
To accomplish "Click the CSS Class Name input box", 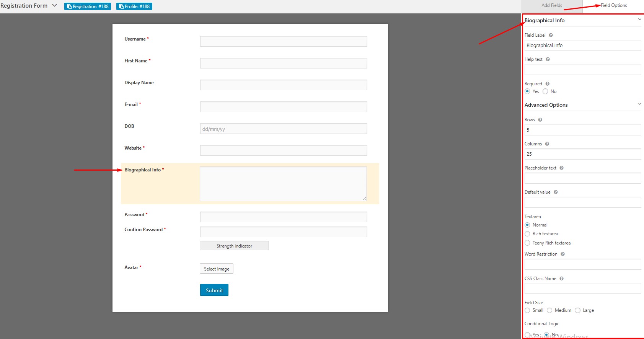I will (583, 288).
